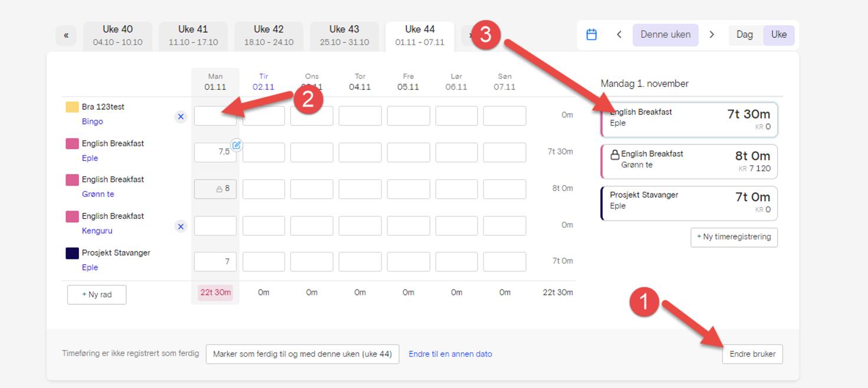Select the Fre 05.11 day header

[x=408, y=82]
